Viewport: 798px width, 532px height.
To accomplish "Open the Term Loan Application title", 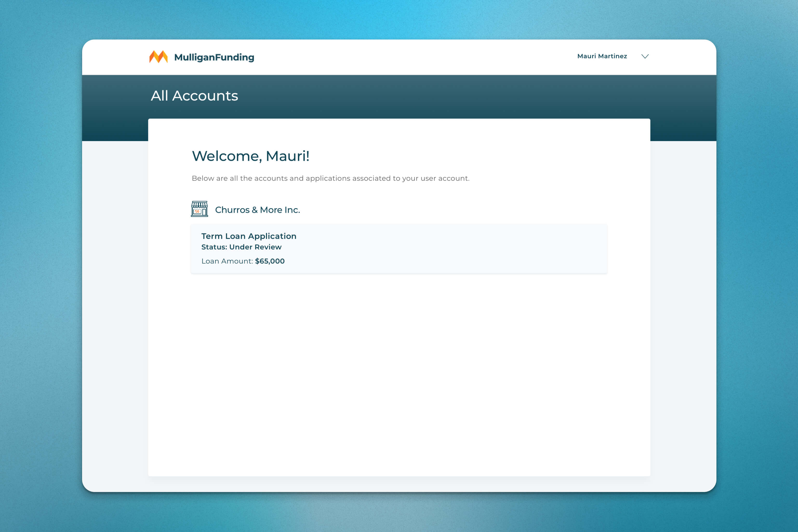I will tap(249, 236).
